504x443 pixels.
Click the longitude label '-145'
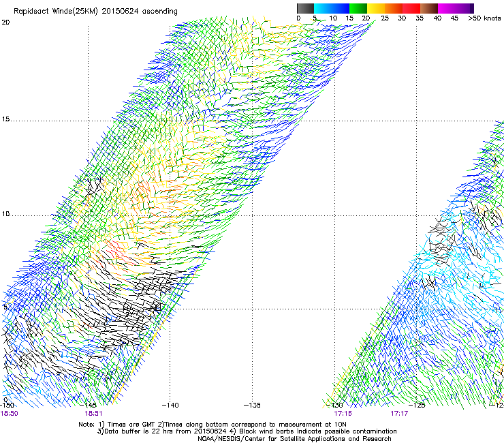tap(89, 405)
